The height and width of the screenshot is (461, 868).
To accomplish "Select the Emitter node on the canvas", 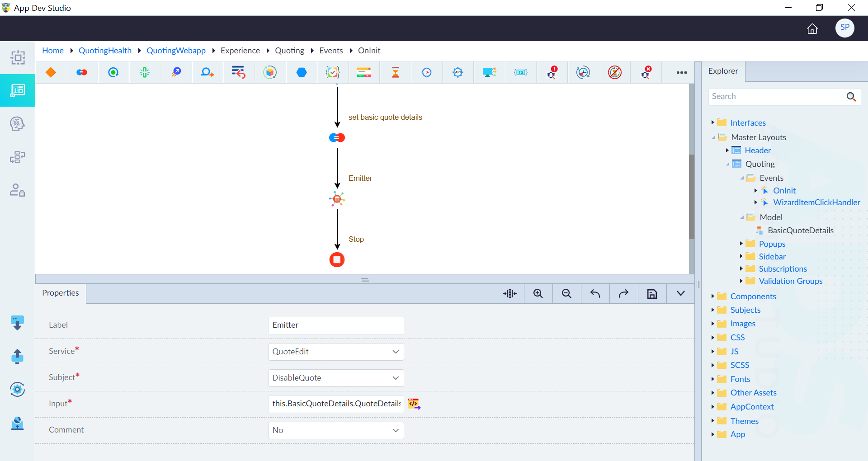I will pyautogui.click(x=337, y=199).
